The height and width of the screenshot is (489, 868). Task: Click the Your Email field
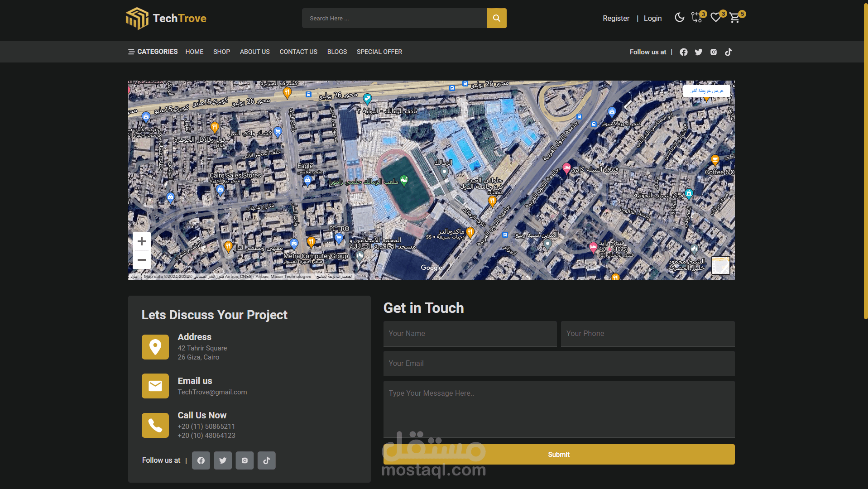point(559,364)
